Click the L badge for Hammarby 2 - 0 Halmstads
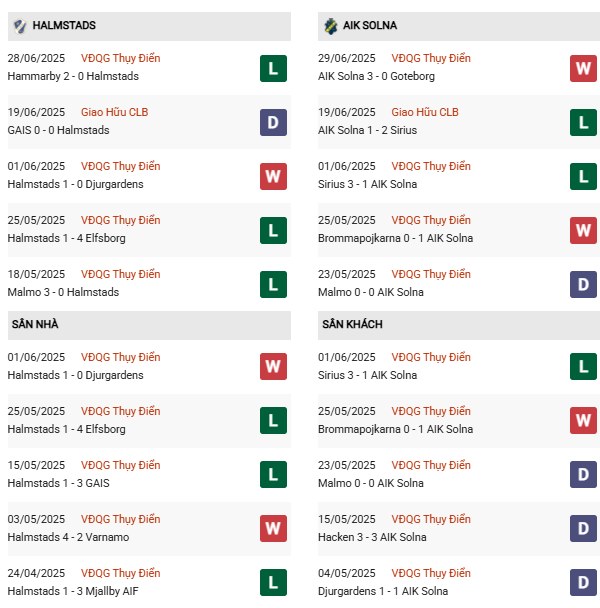Image resolution: width=600 pixels, height=608 pixels. (273, 68)
